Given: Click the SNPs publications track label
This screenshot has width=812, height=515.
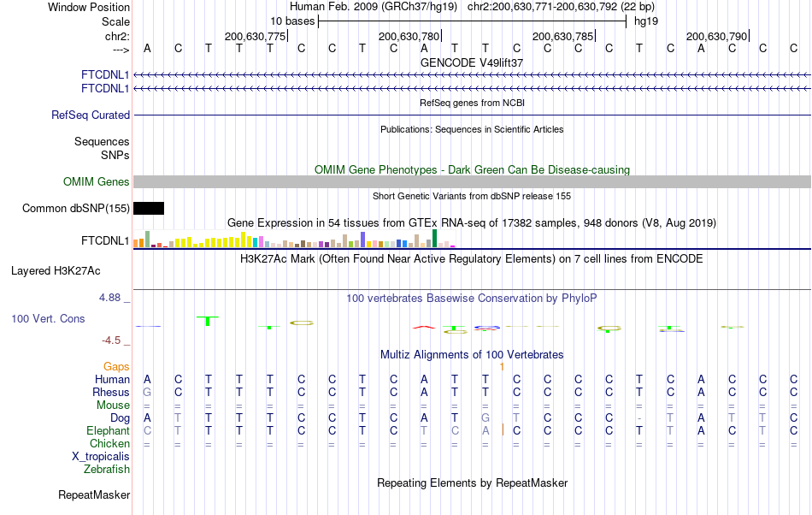Looking at the screenshot, I should click(x=115, y=155).
